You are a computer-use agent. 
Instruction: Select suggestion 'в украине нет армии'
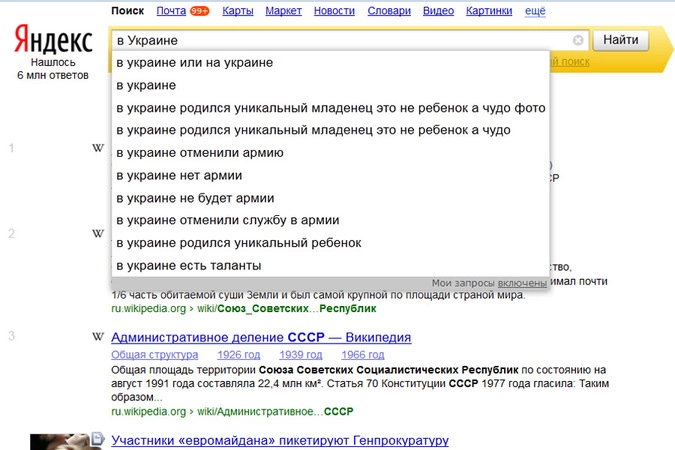(179, 175)
